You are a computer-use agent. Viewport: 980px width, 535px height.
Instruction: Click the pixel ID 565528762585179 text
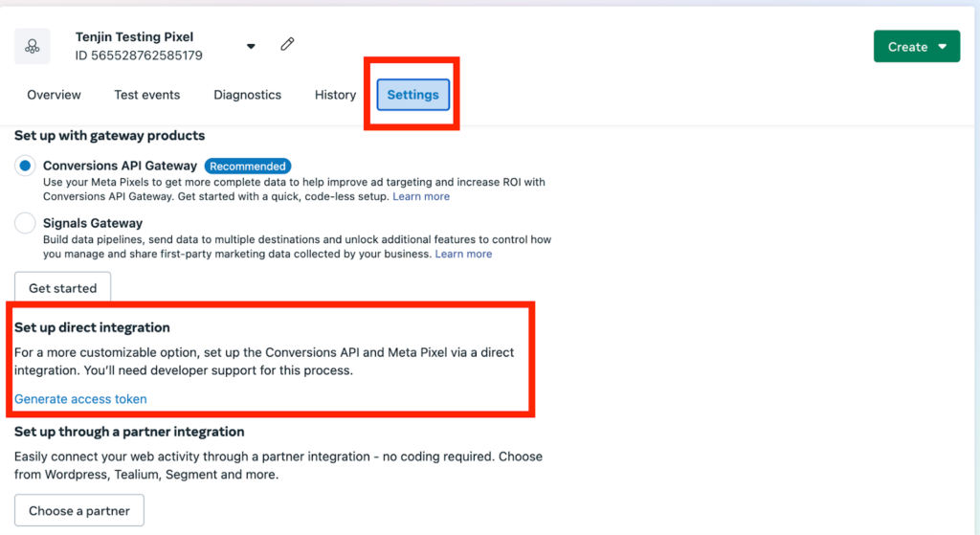click(x=139, y=56)
